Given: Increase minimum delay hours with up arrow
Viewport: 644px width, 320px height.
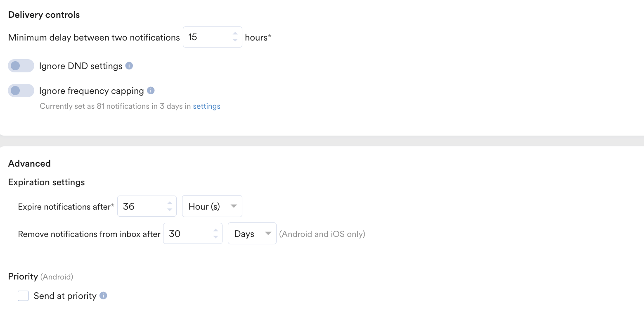Looking at the screenshot, I should click(235, 33).
